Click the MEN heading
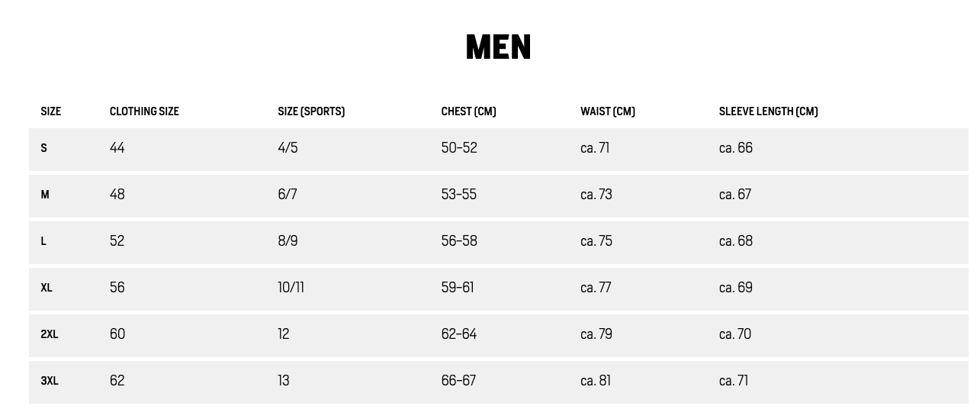Viewport: 980px width, 419px height. click(498, 47)
